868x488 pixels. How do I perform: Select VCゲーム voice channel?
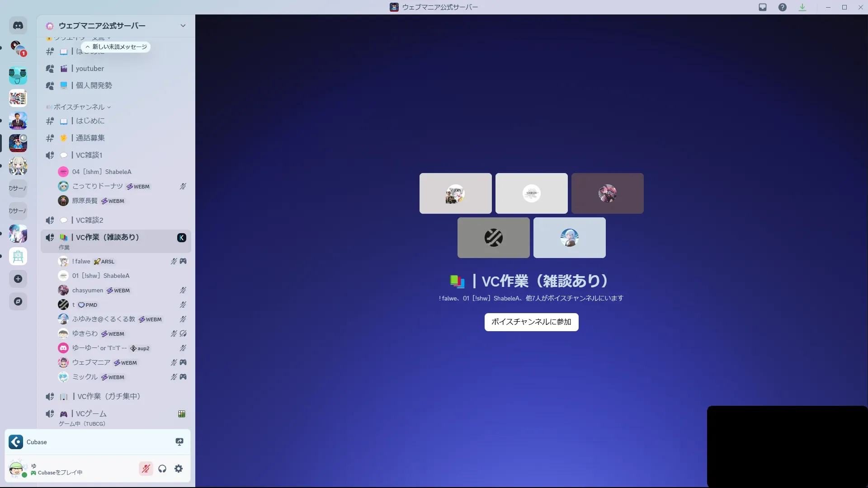click(91, 413)
